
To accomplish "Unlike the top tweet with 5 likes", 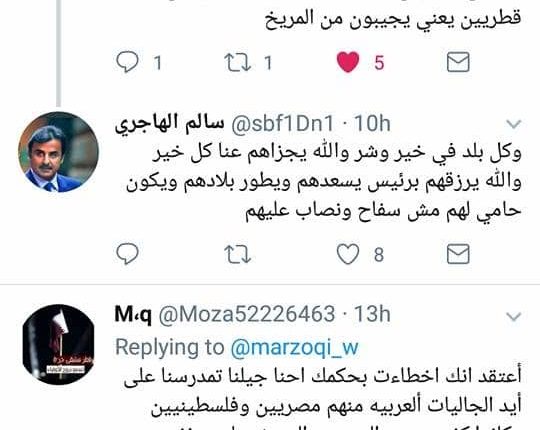I will coord(348,62).
